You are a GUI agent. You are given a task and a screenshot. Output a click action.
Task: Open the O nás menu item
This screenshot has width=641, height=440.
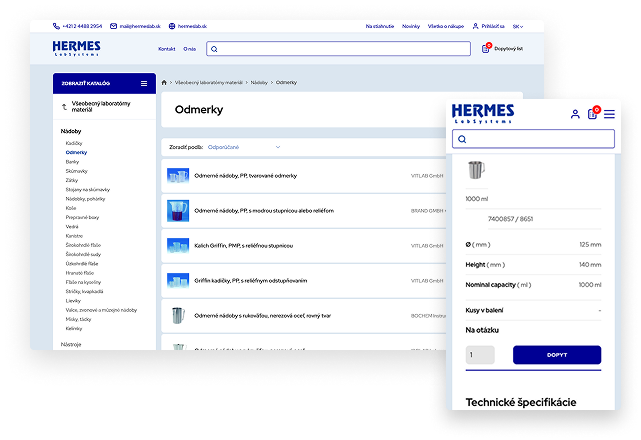pyautogui.click(x=189, y=49)
